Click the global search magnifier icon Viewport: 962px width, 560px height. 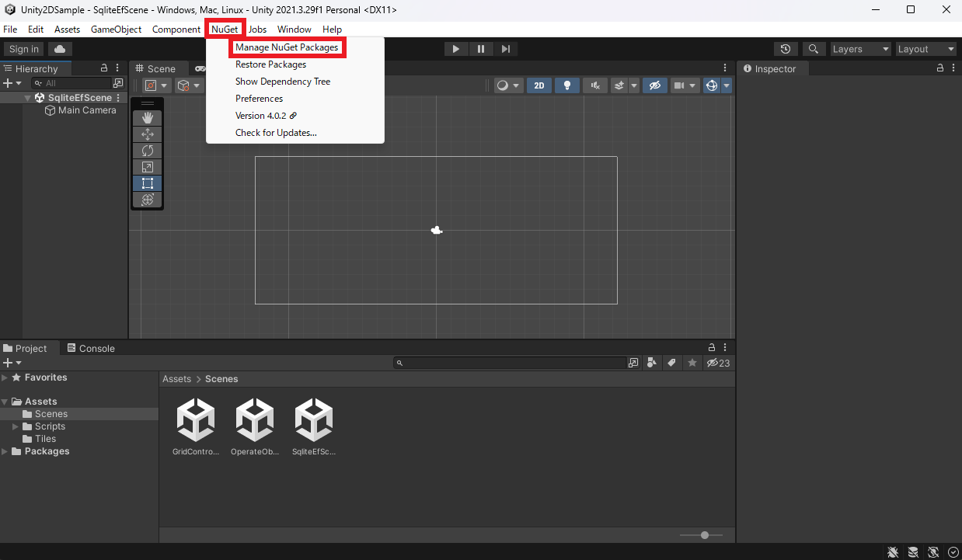[814, 49]
